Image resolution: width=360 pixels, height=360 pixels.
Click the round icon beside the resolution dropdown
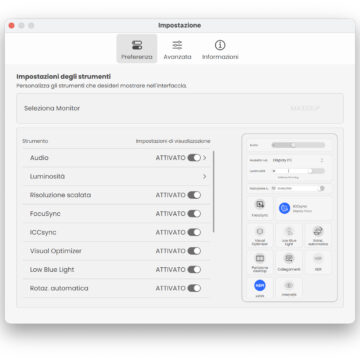[x=321, y=188]
